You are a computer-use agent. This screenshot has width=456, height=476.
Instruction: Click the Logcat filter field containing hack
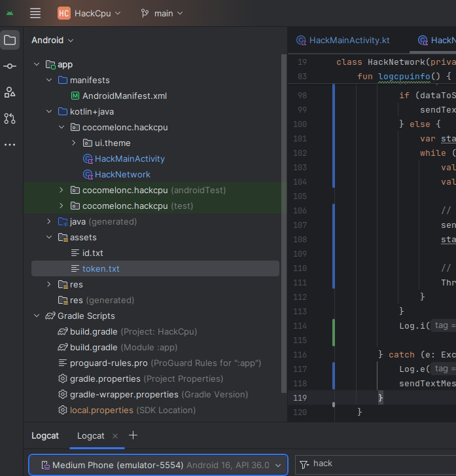[379, 464]
